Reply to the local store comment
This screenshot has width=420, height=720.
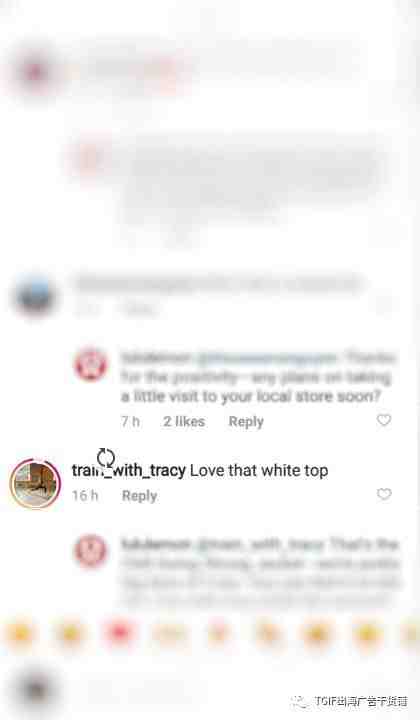[246, 422]
